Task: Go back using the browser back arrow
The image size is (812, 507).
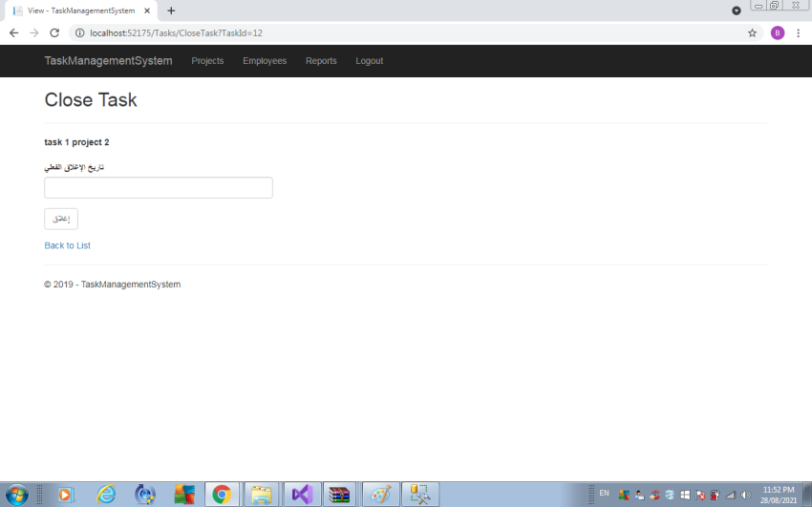Action: click(14, 33)
